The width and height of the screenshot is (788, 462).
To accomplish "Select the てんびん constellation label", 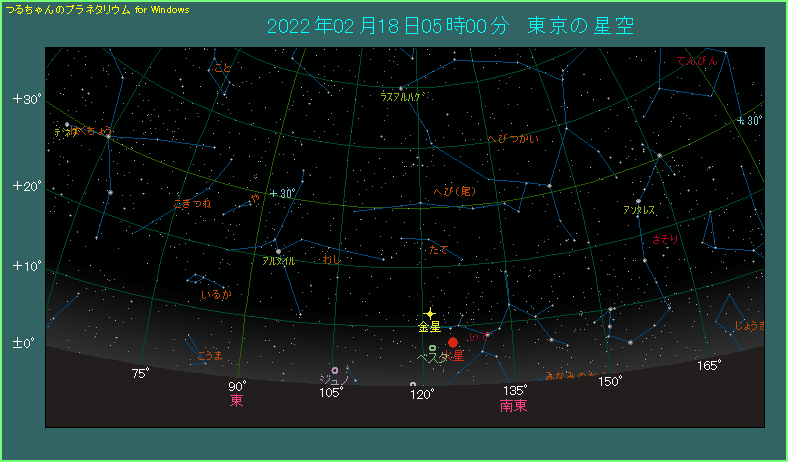I will [698, 62].
